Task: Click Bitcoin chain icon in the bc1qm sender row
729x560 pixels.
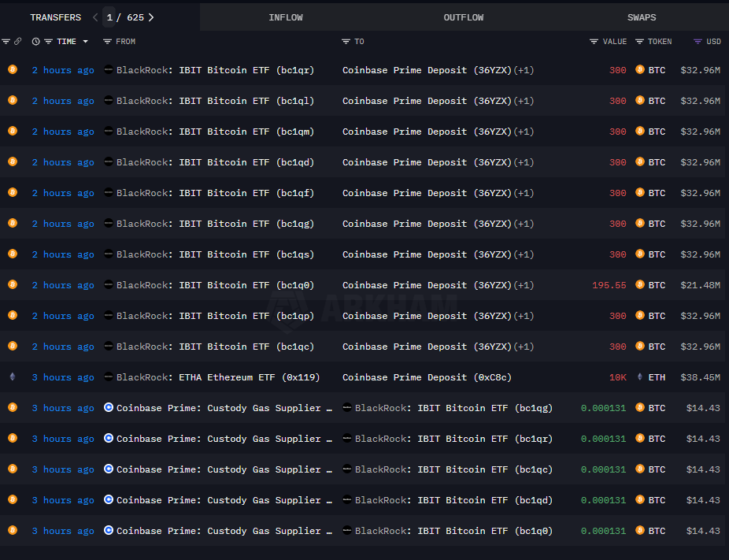Action: [x=13, y=131]
